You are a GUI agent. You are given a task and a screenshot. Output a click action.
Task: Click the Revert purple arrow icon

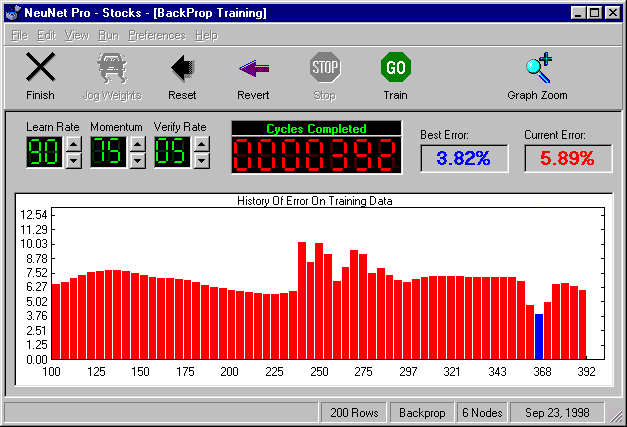(253, 69)
